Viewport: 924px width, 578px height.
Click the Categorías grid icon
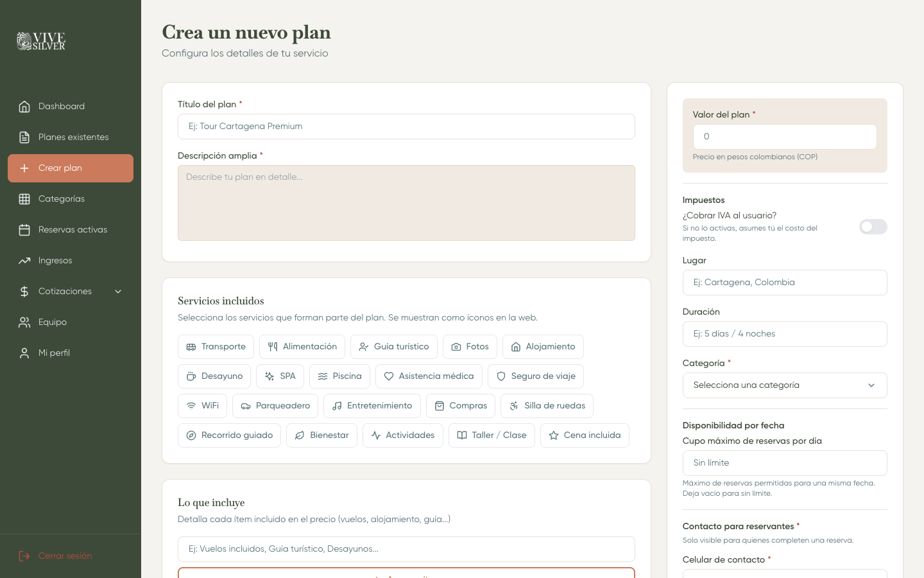24,198
